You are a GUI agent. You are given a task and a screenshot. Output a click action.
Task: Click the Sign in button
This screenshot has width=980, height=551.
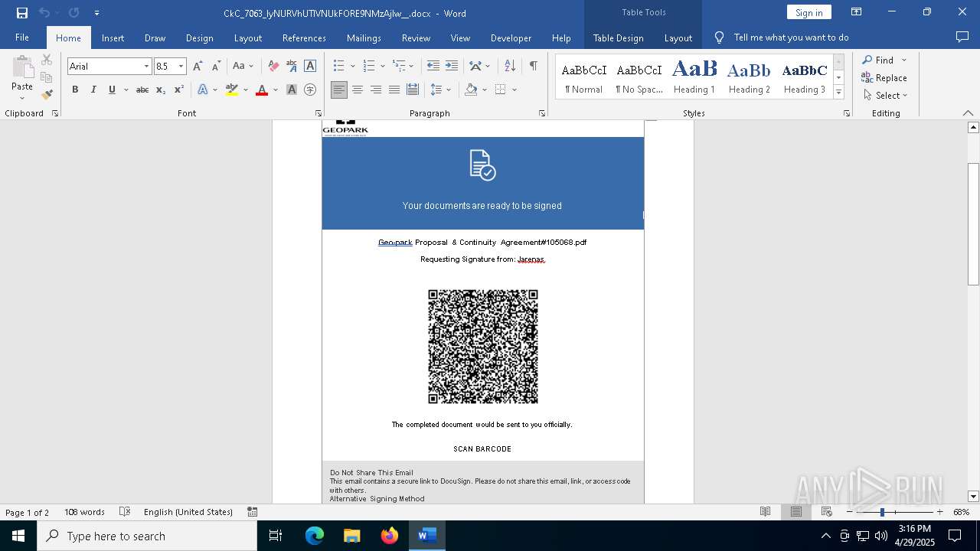point(808,12)
